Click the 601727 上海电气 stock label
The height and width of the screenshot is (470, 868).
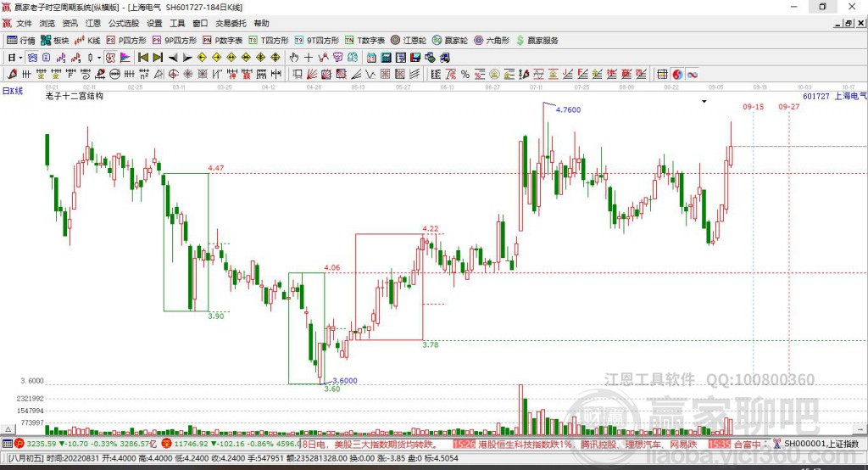[835, 96]
